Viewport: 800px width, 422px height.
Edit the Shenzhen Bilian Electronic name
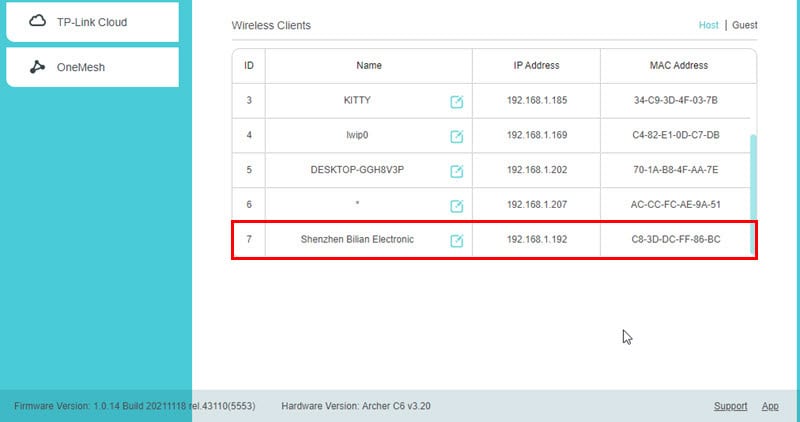457,240
